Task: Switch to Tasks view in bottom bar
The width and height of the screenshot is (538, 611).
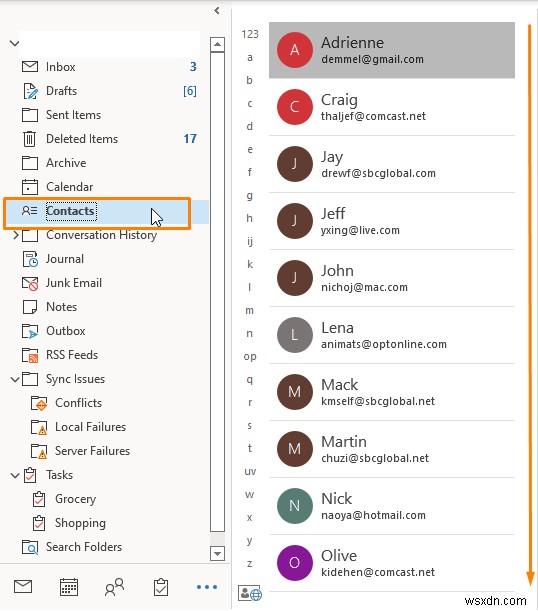Action: click(x=161, y=587)
